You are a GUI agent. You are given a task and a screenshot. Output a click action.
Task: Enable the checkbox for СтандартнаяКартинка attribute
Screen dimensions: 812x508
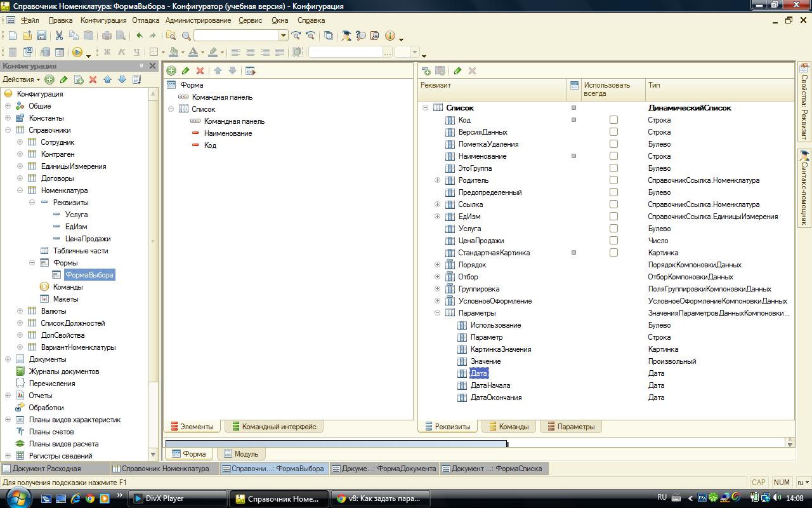613,253
